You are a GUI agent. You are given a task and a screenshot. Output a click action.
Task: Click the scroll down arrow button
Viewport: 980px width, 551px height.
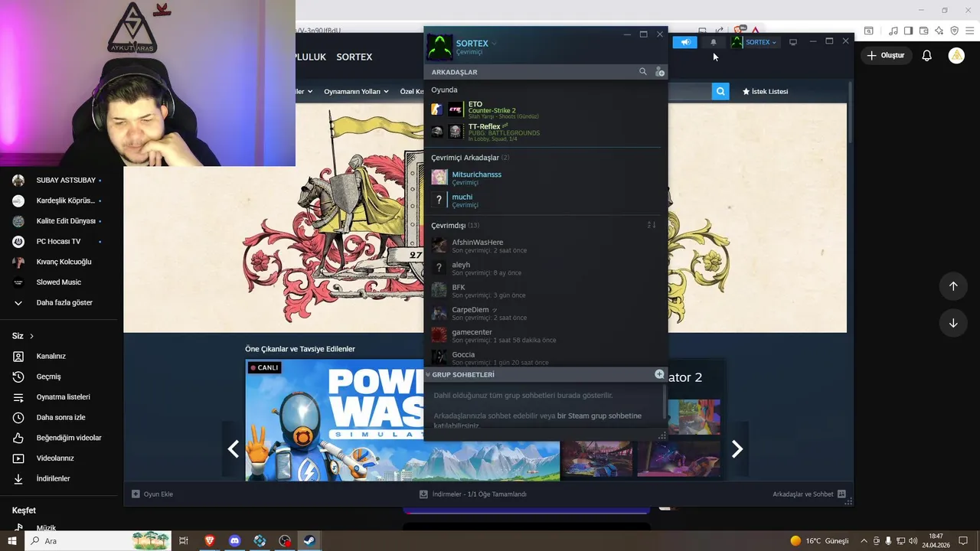tap(953, 323)
